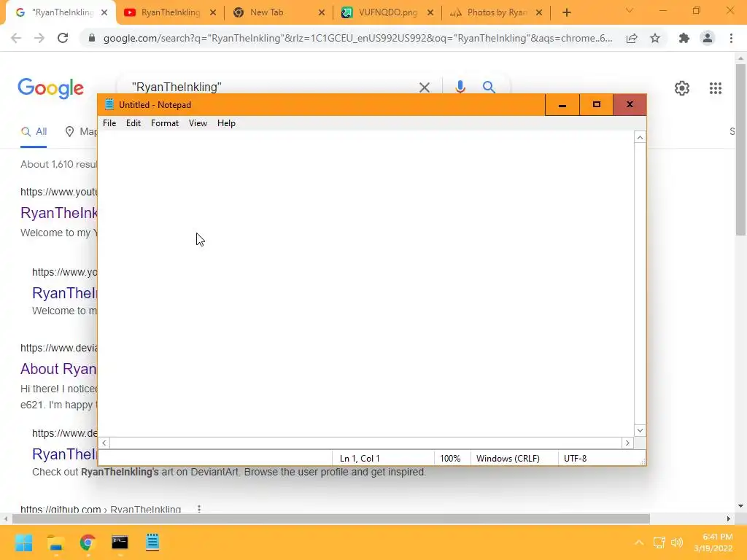This screenshot has height=560, width=747.
Task: Maximize the Notepad window
Action: click(597, 105)
